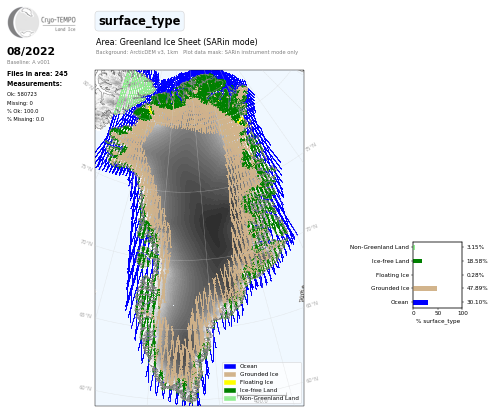Click the Files in area: 245 text
This screenshot has height=410, width=492.
(x=37, y=74)
